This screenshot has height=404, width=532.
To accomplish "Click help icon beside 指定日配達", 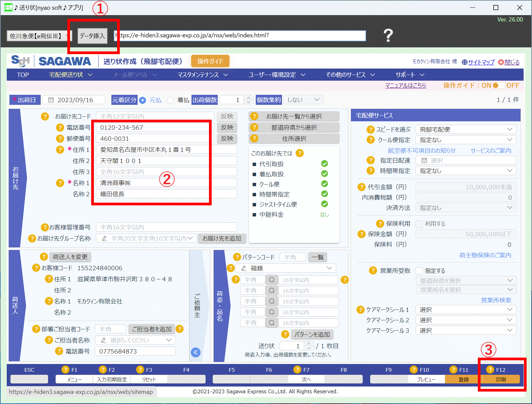I will 370,160.
